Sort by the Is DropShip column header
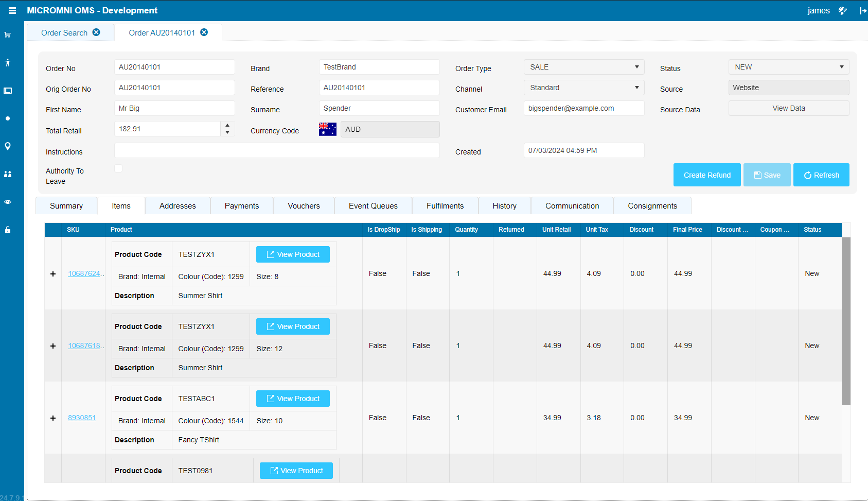 384,230
